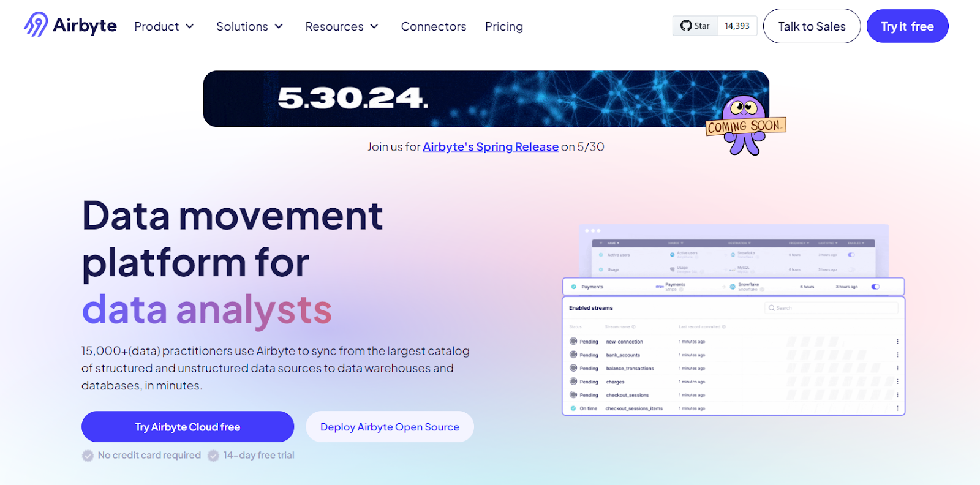Click the Pending status icon for charges
The image size is (980, 485).
click(x=573, y=382)
